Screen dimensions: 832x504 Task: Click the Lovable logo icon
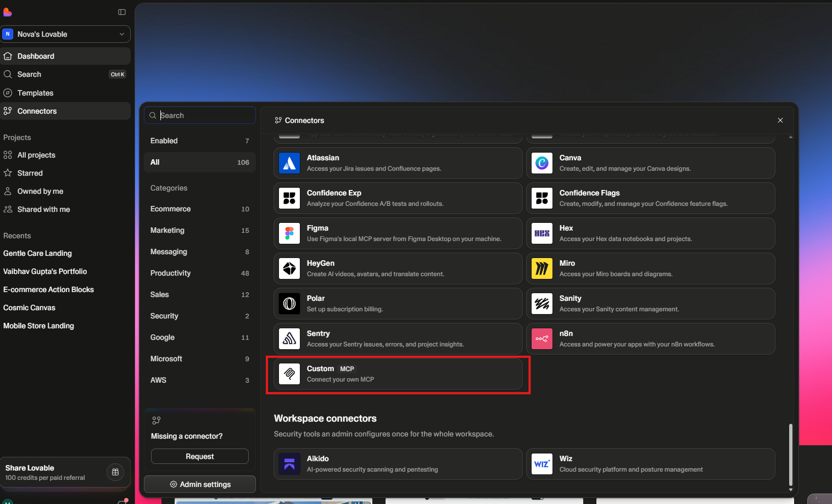coord(7,12)
